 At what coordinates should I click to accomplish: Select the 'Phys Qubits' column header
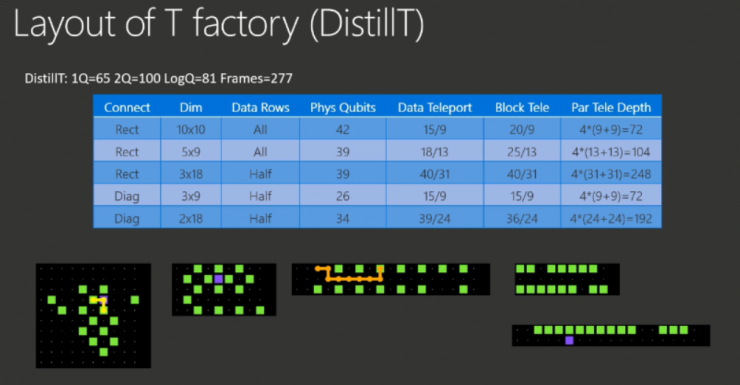(x=343, y=108)
